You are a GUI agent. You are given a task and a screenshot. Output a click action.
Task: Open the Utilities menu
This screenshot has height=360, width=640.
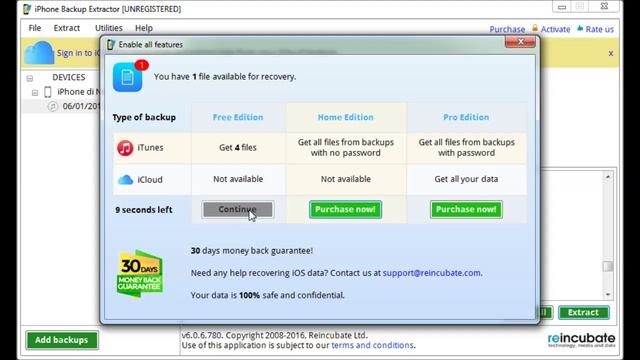(109, 28)
